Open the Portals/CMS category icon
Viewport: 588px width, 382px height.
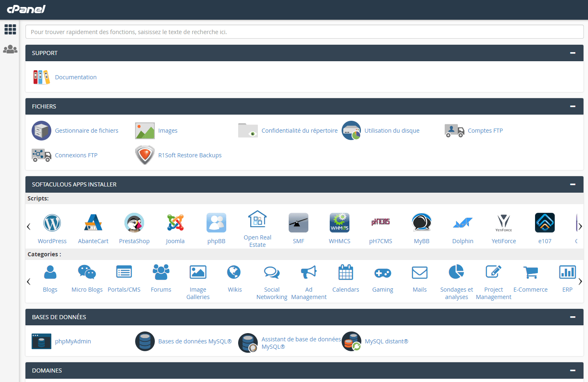coord(124,272)
